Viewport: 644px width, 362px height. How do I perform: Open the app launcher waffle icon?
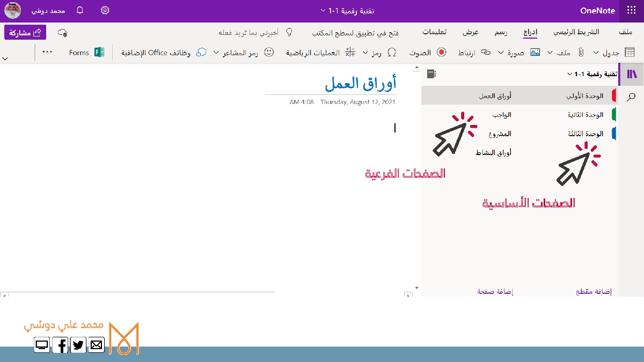coord(632,11)
